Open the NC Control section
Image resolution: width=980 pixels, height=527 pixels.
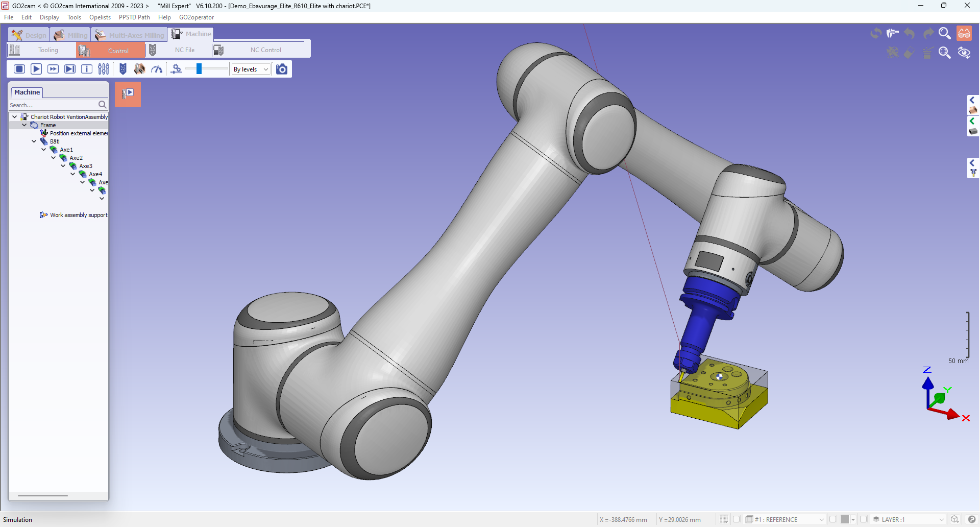click(260, 50)
